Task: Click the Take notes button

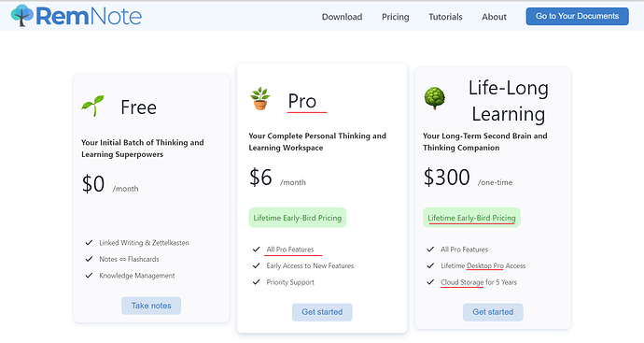Action: (x=151, y=306)
